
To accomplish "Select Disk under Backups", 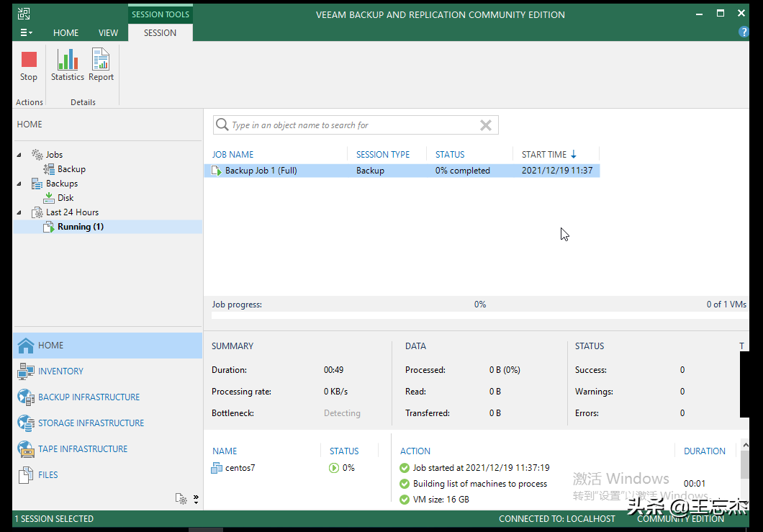I will tap(66, 198).
